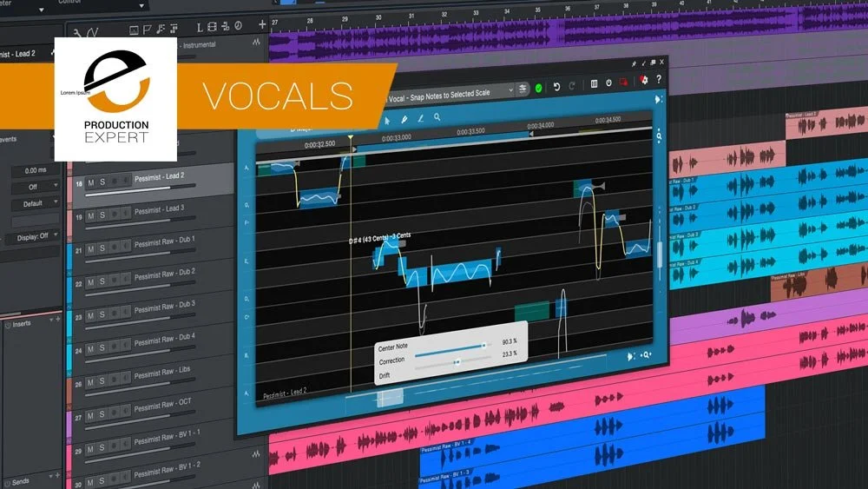This screenshot has width=868, height=489.
Task: Click the 23.3 % correction value
Action: click(510, 354)
